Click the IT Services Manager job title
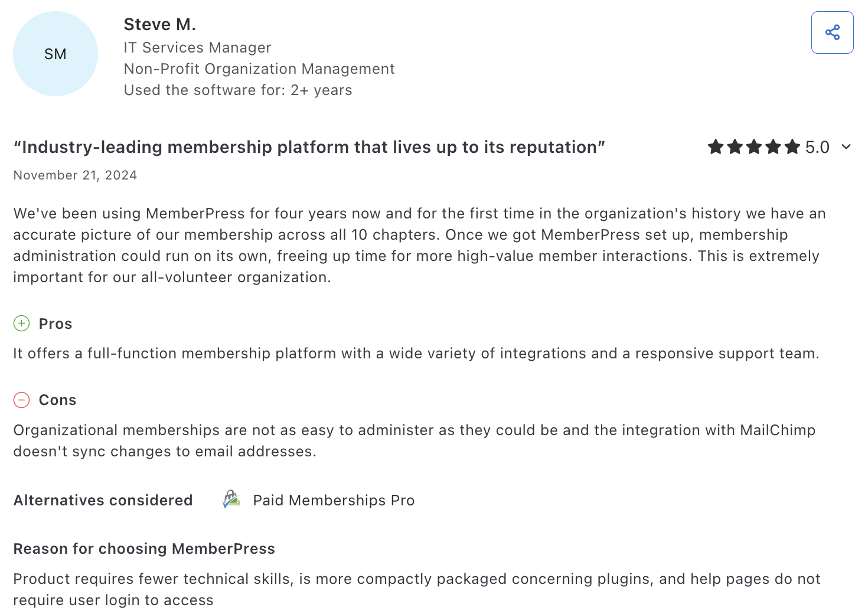 click(197, 47)
